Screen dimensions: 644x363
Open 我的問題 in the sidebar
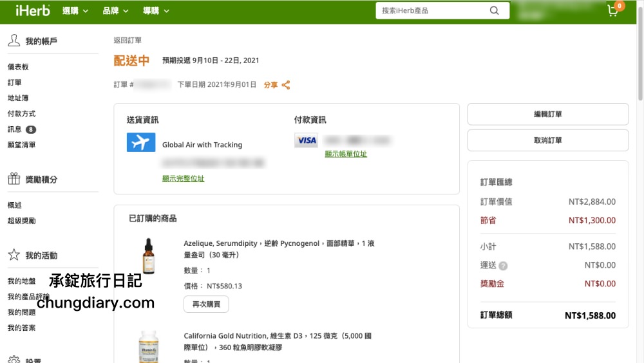pyautogui.click(x=21, y=312)
